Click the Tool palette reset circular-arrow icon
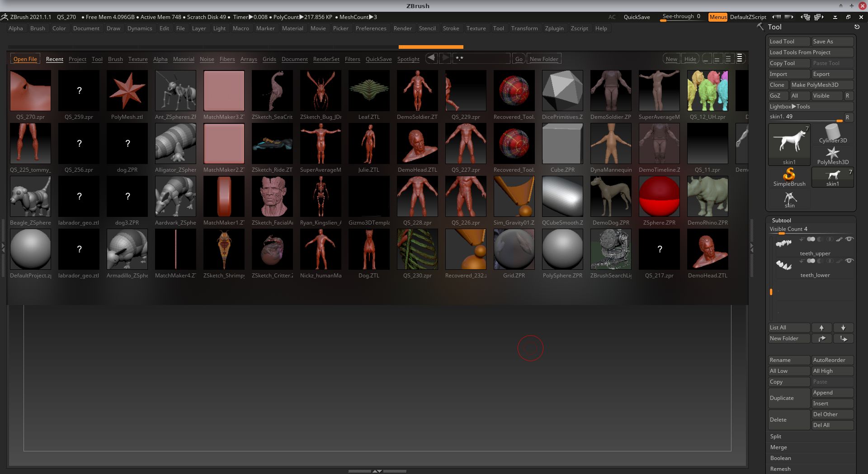The width and height of the screenshot is (868, 474). tap(857, 27)
